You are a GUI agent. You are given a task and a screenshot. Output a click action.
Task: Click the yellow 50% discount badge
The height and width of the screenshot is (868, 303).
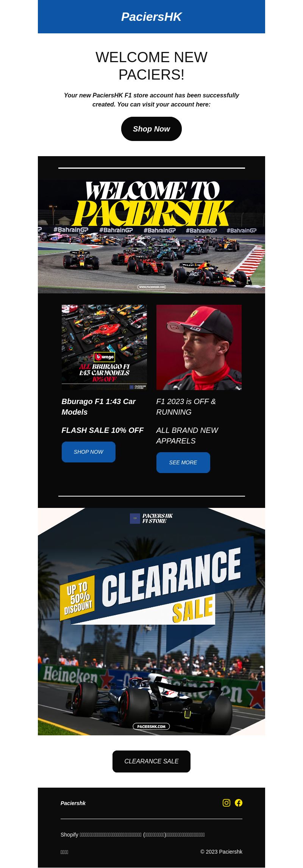pyautogui.click(x=77, y=598)
